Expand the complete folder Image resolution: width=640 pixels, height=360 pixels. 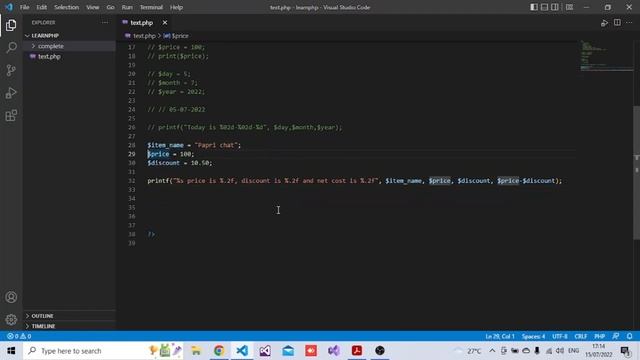[x=69, y=46]
